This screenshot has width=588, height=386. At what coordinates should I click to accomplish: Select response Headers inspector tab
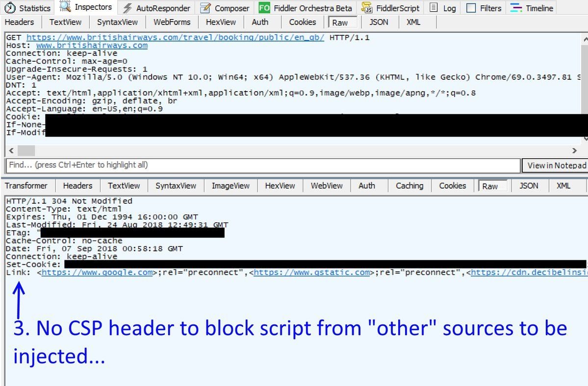(x=77, y=186)
